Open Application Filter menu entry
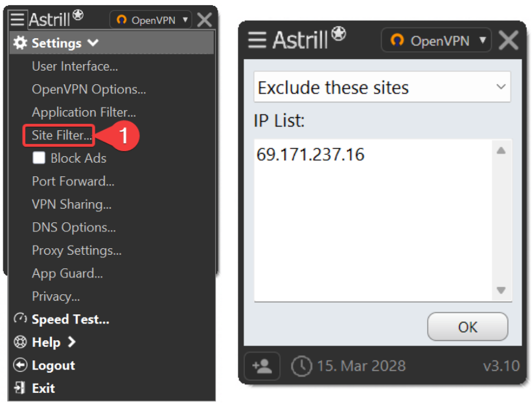The image size is (532, 407). click(84, 112)
